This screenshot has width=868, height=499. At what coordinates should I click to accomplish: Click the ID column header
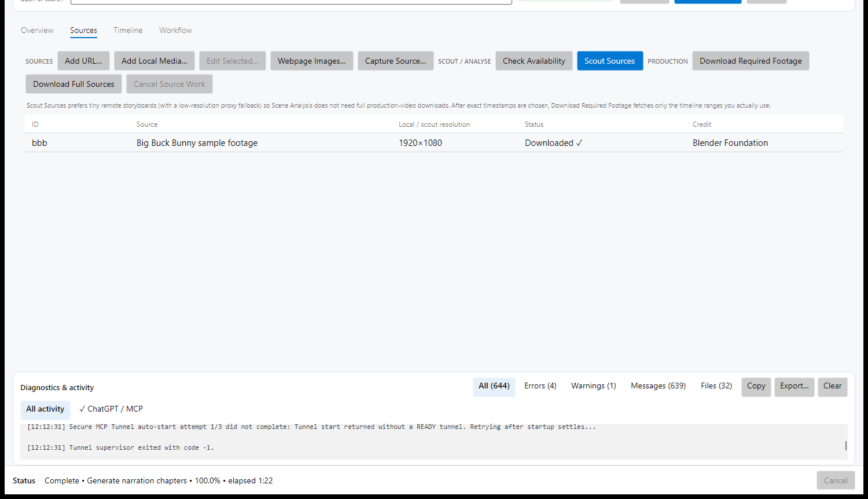pyautogui.click(x=35, y=124)
